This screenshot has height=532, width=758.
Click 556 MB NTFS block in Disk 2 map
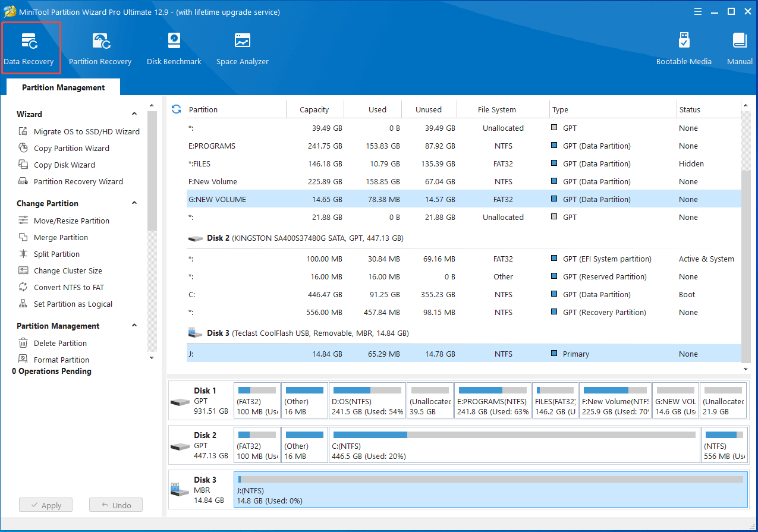pos(724,445)
